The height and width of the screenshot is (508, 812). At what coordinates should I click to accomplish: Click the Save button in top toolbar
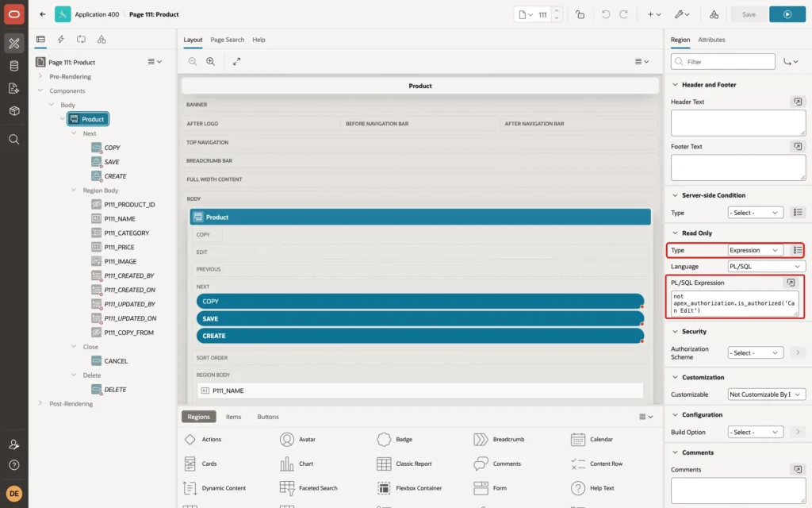click(x=749, y=14)
